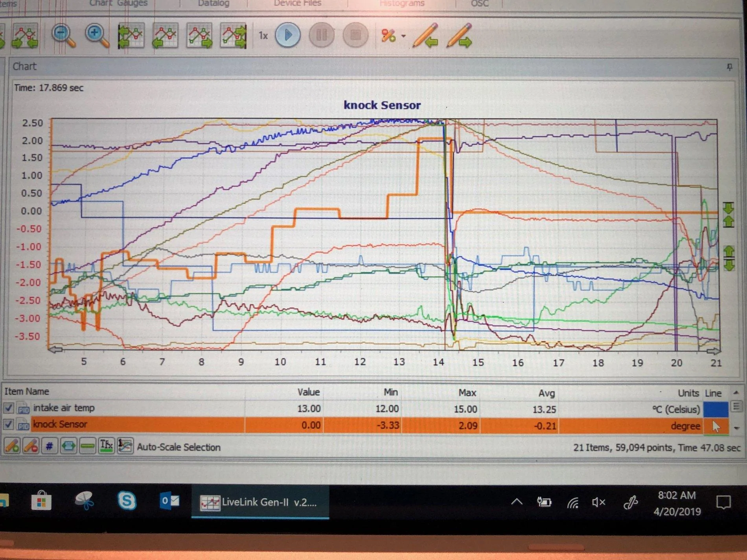Click the Auto-Scale Selection chart icon
The height and width of the screenshot is (560, 747).
pos(125,446)
